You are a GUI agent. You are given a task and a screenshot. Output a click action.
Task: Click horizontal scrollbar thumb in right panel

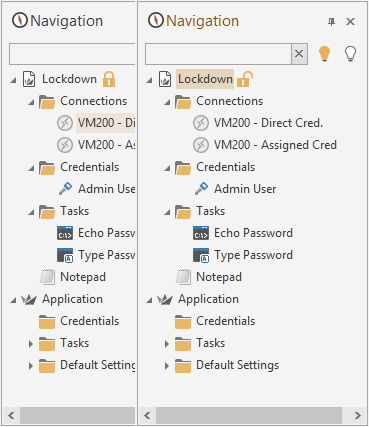click(249, 415)
